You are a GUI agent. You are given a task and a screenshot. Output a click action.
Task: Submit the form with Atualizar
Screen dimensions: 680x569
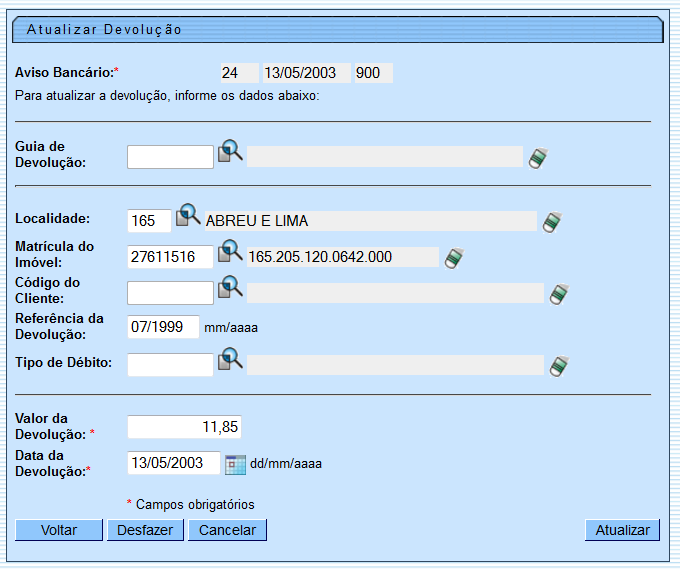[x=622, y=530]
